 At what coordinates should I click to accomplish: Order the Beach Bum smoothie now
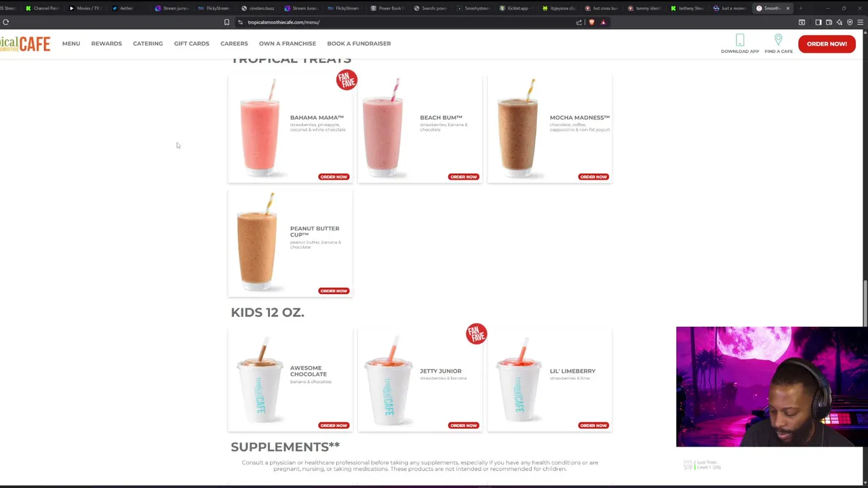click(x=463, y=177)
